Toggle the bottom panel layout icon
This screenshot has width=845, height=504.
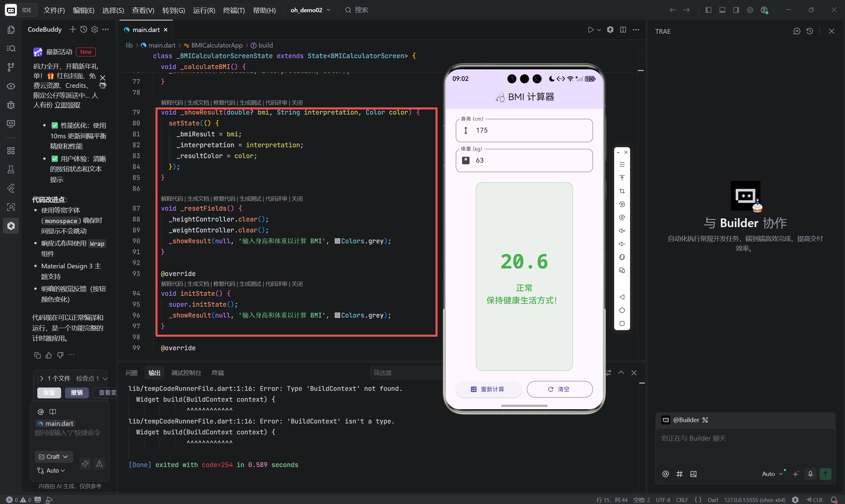722,10
